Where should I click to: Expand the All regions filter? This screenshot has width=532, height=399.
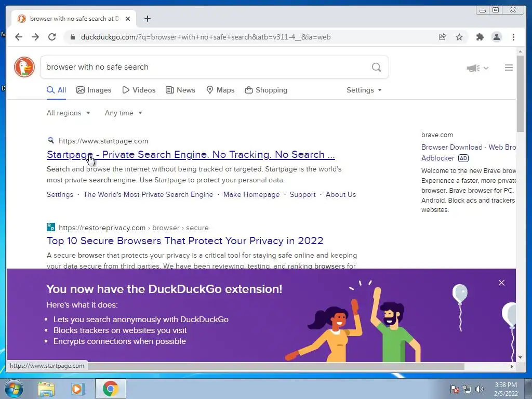point(68,113)
